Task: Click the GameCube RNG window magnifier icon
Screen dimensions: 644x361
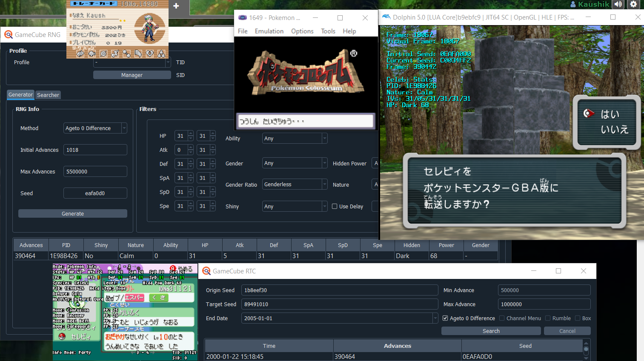Action: click(x=9, y=35)
